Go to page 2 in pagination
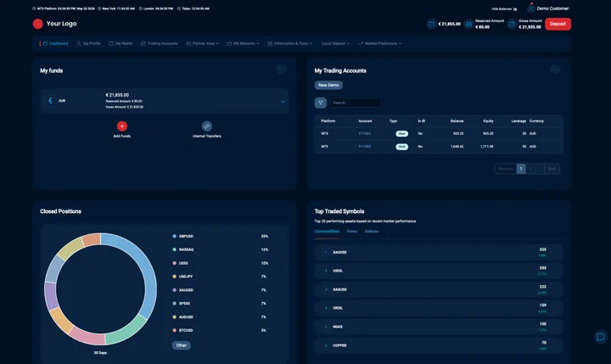 tap(530, 169)
